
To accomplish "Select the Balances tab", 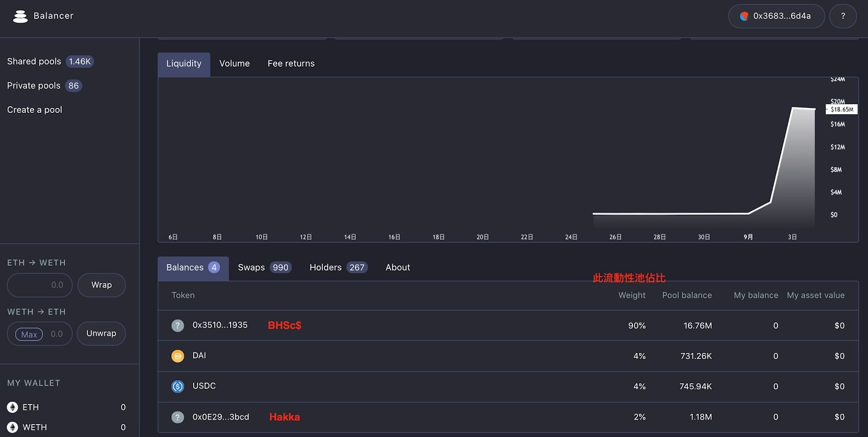I will pos(193,268).
